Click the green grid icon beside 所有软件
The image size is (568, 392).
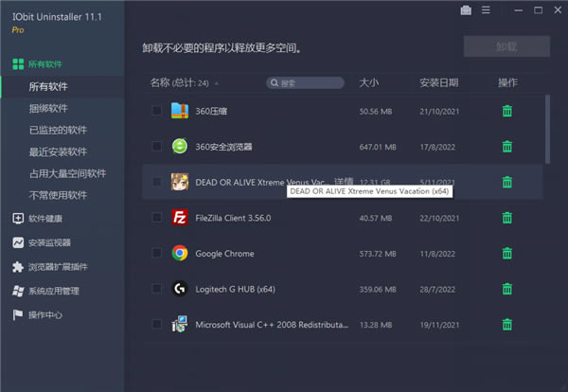18,64
